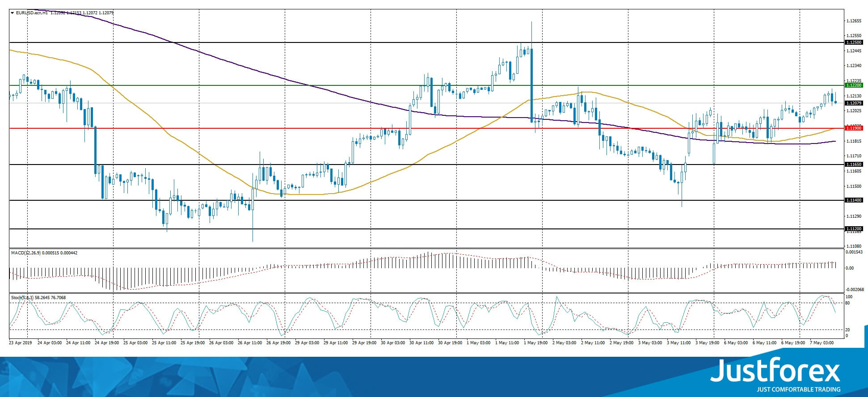
Task: Click the 2 May 11:00 time label
Action: (592, 343)
